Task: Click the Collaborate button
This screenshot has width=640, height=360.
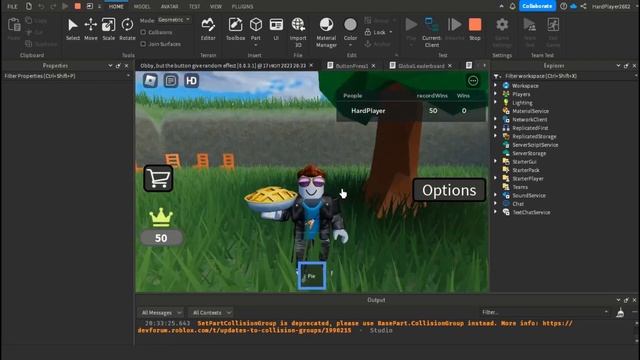Action: [537, 6]
